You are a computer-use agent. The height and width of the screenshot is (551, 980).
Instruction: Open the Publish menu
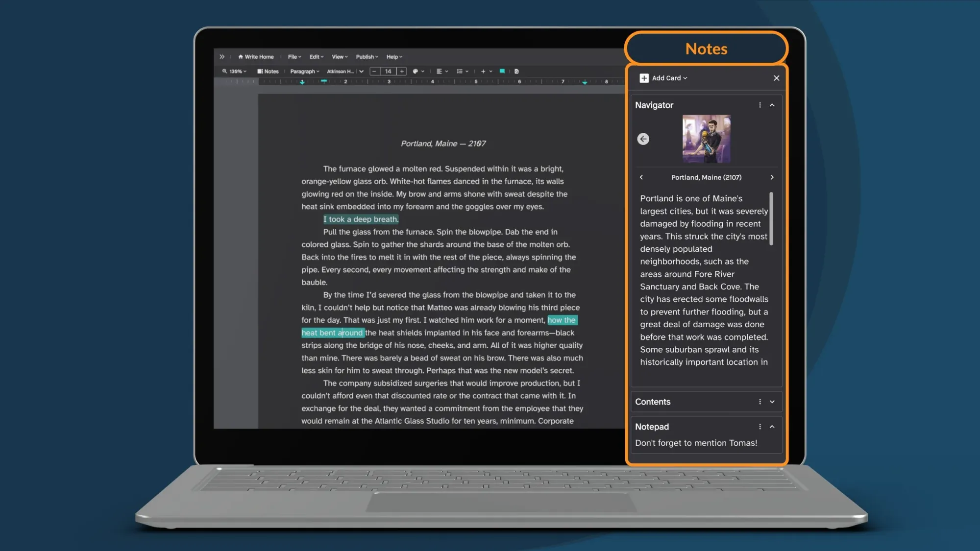point(367,56)
